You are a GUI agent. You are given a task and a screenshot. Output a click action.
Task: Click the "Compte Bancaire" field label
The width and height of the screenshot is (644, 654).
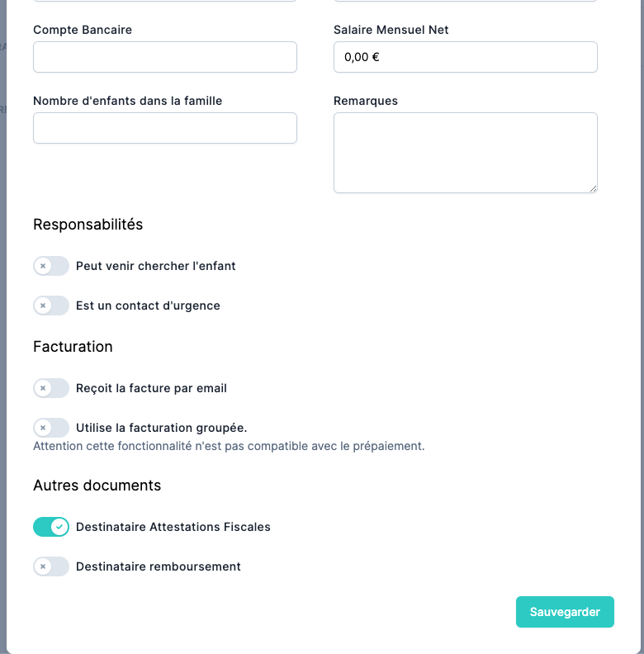pos(83,30)
